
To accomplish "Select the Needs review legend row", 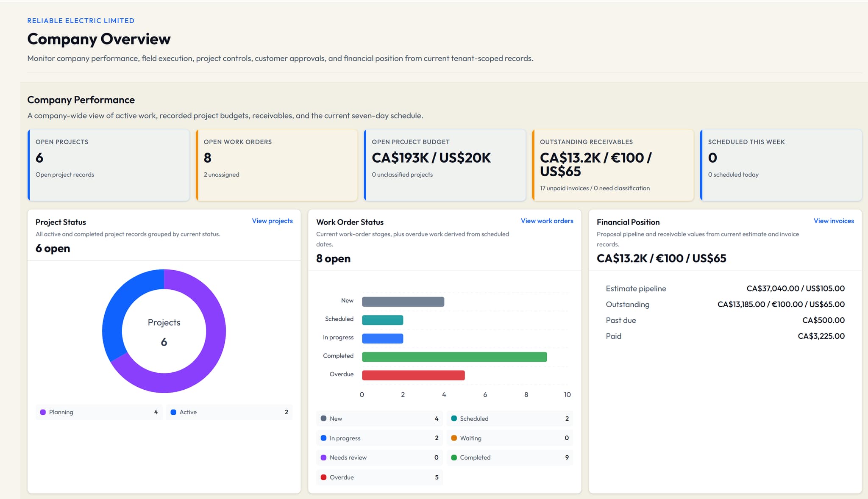I will pyautogui.click(x=380, y=457).
